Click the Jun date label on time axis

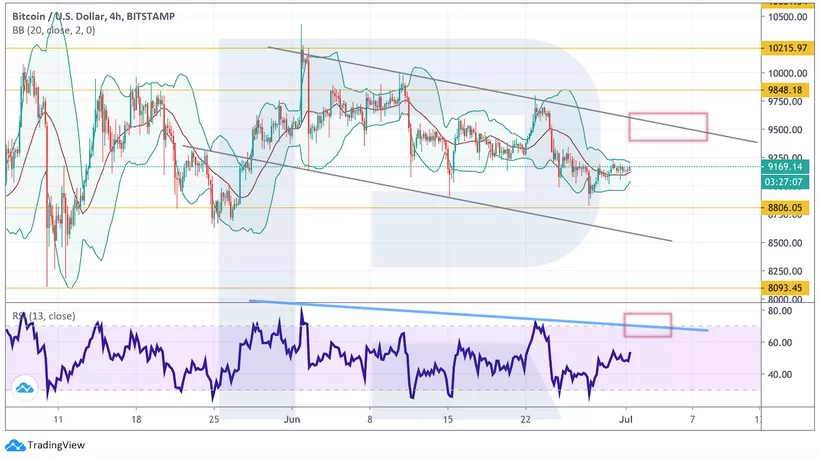[x=293, y=420]
